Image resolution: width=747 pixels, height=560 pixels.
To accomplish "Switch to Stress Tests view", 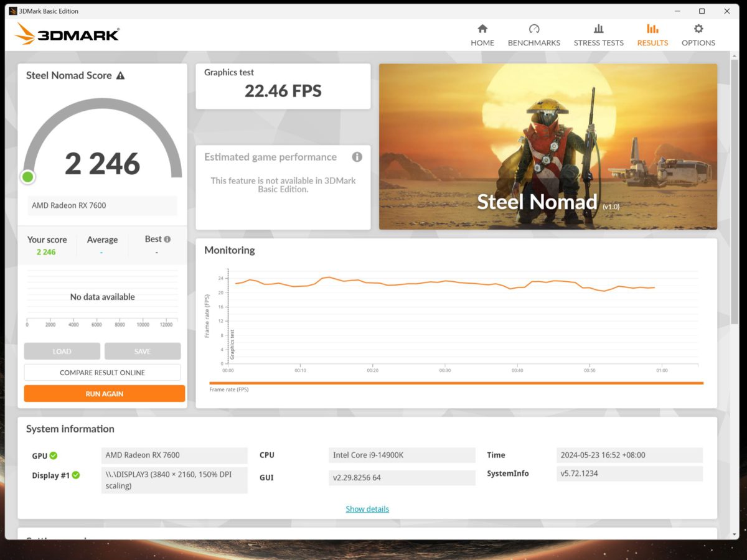I will tap(598, 34).
